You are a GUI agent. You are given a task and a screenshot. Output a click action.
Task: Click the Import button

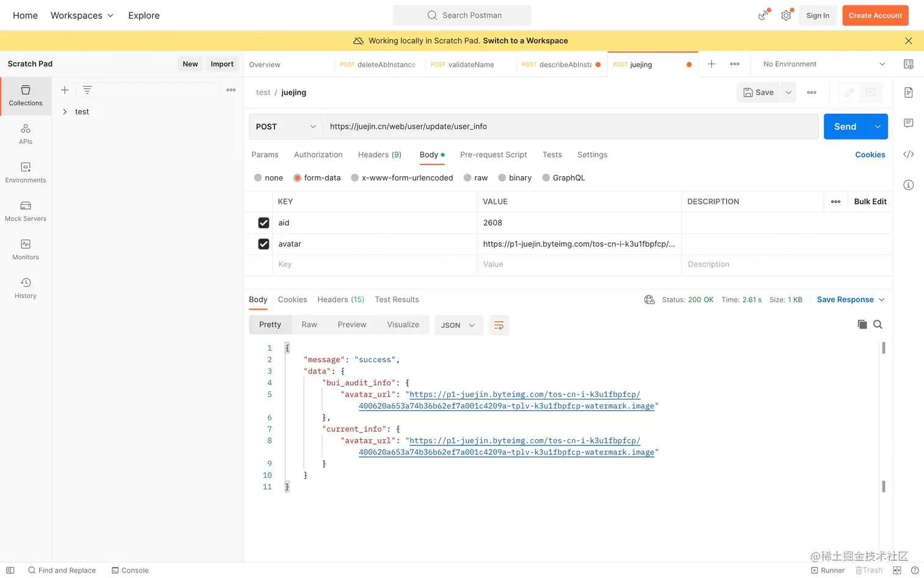[x=222, y=64]
